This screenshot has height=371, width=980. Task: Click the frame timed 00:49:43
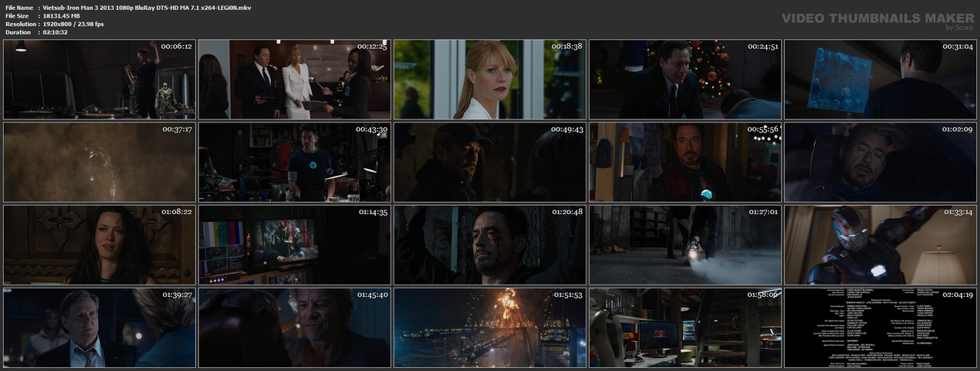[490, 162]
